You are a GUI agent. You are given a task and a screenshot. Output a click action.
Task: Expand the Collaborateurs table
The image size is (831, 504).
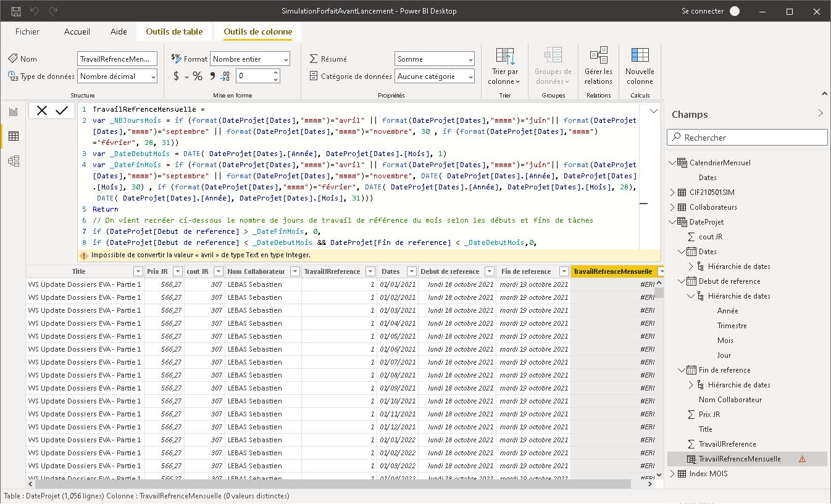672,207
